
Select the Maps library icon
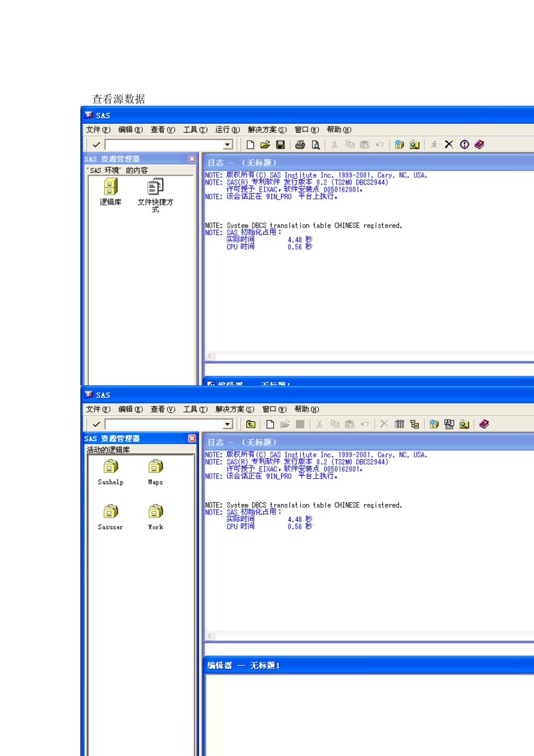click(x=156, y=472)
